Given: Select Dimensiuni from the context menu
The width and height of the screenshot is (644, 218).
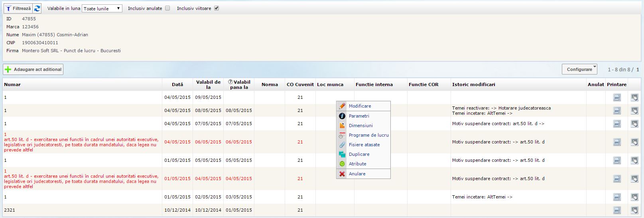Looking at the screenshot, I should 360,126.
